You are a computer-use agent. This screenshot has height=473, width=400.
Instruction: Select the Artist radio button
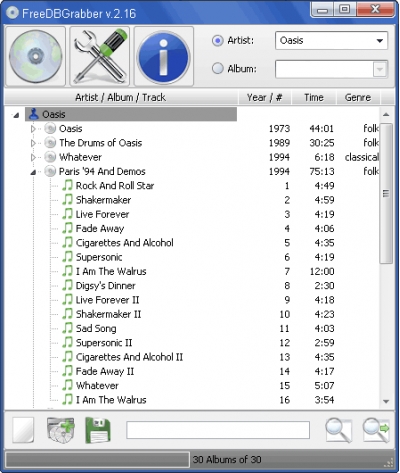(x=218, y=41)
